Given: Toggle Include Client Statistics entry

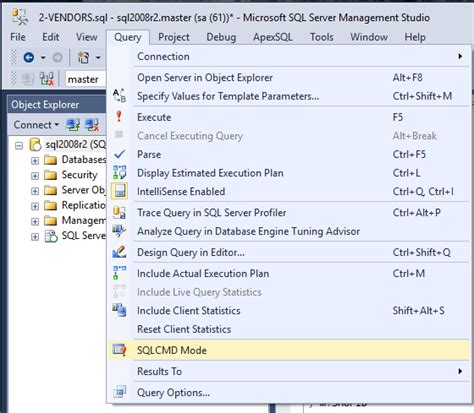Looking at the screenshot, I should [289, 310].
